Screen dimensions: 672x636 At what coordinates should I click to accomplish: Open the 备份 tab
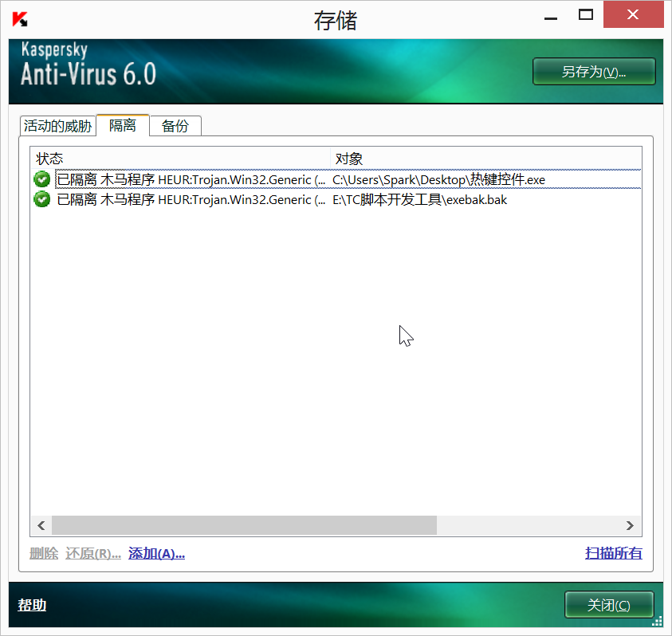(x=175, y=126)
